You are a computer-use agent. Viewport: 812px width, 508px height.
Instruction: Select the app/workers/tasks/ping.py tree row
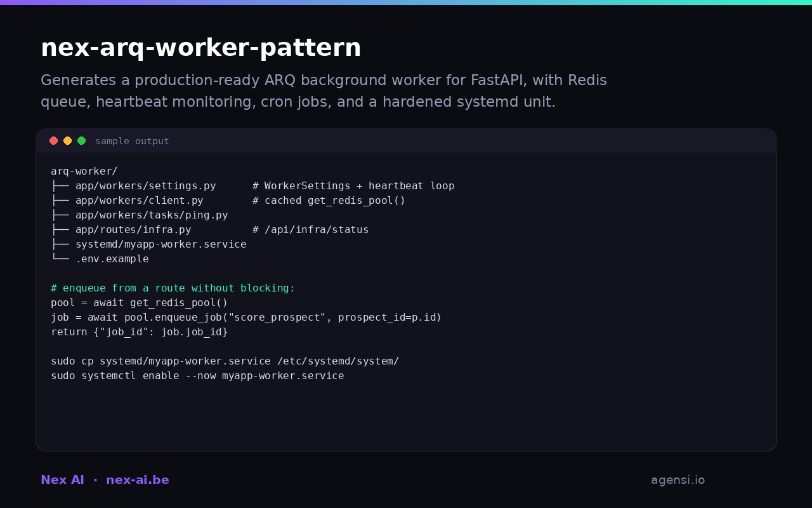140,215
